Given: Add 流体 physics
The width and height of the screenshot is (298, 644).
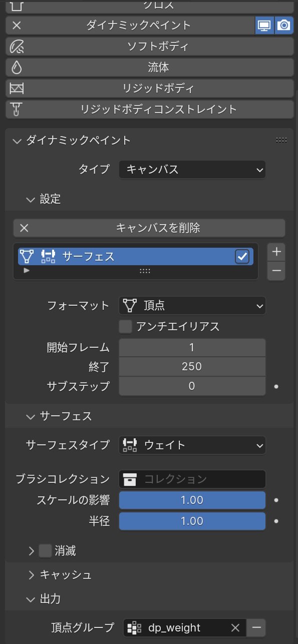Looking at the screenshot, I should coord(149,67).
